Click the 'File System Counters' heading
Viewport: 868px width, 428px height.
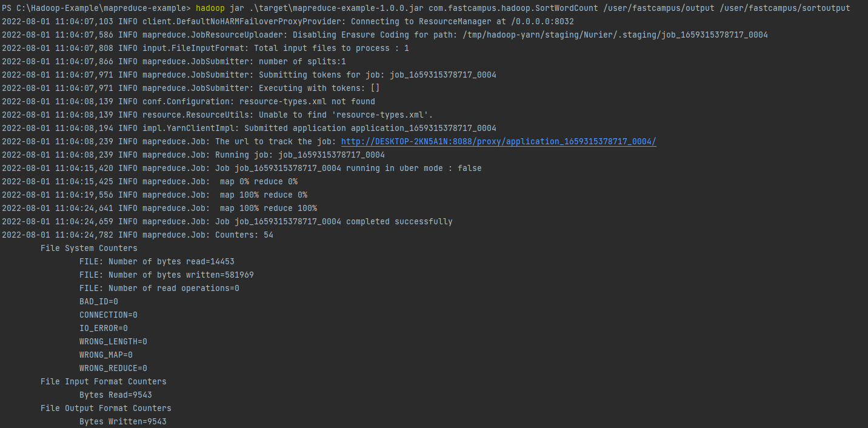pos(89,248)
